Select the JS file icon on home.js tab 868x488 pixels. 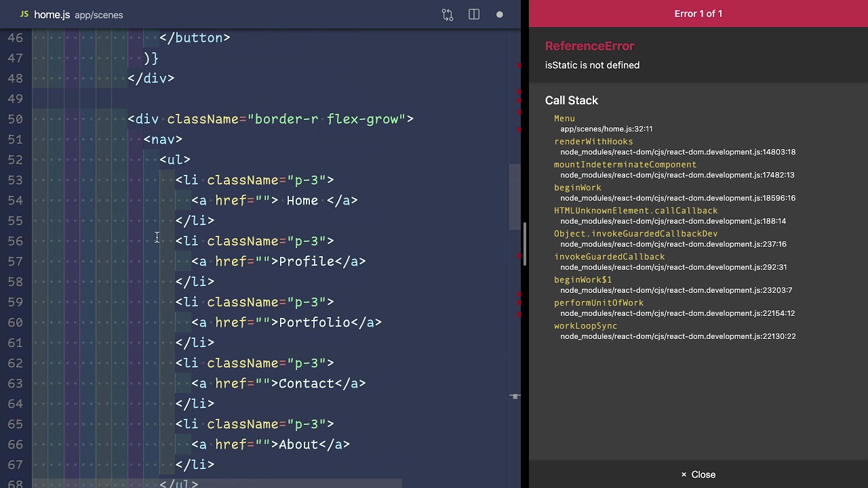point(24,14)
